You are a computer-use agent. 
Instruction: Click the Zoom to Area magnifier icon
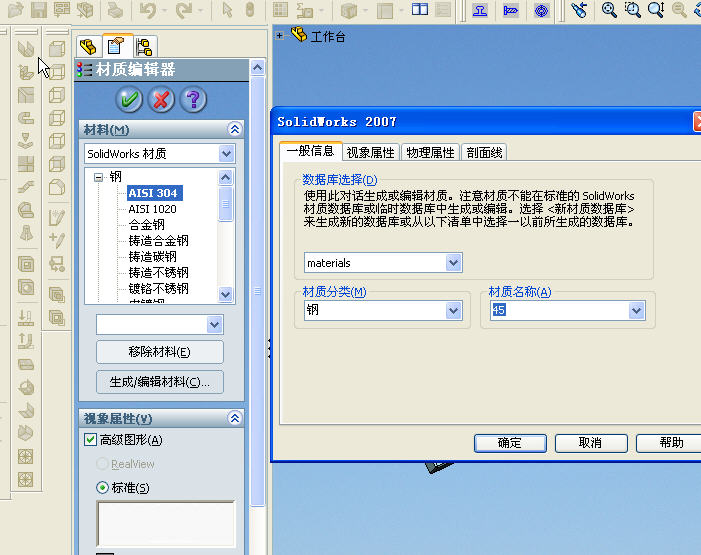(x=633, y=9)
